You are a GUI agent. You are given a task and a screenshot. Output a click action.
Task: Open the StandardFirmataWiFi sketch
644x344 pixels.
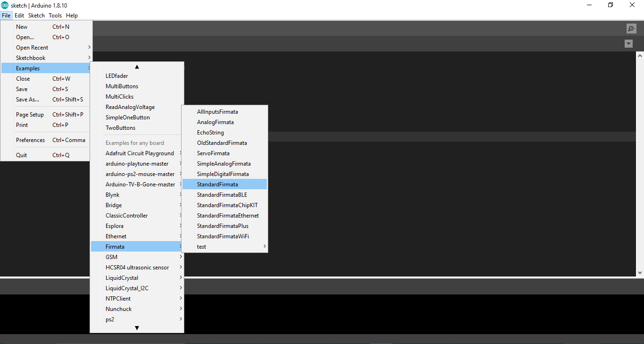coord(224,236)
